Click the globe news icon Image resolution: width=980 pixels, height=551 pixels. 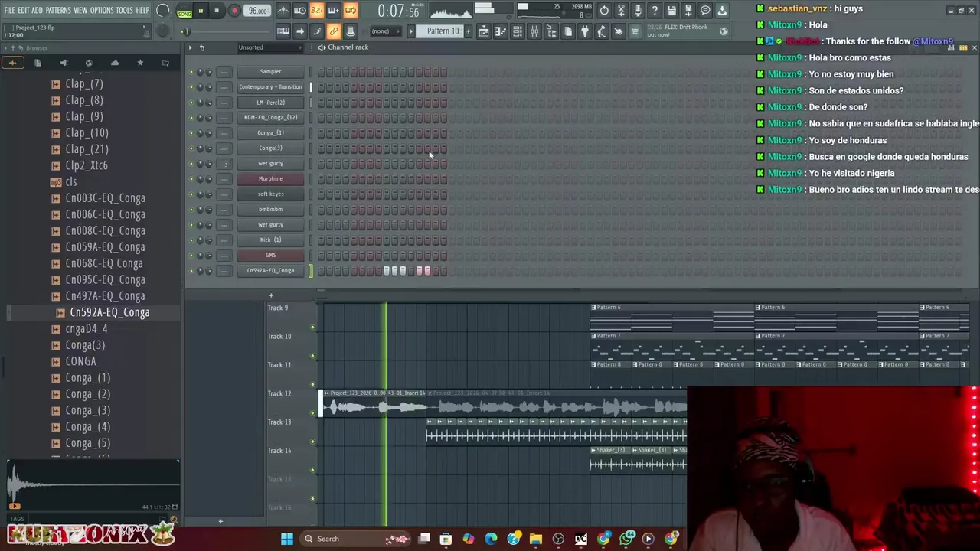[724, 31]
